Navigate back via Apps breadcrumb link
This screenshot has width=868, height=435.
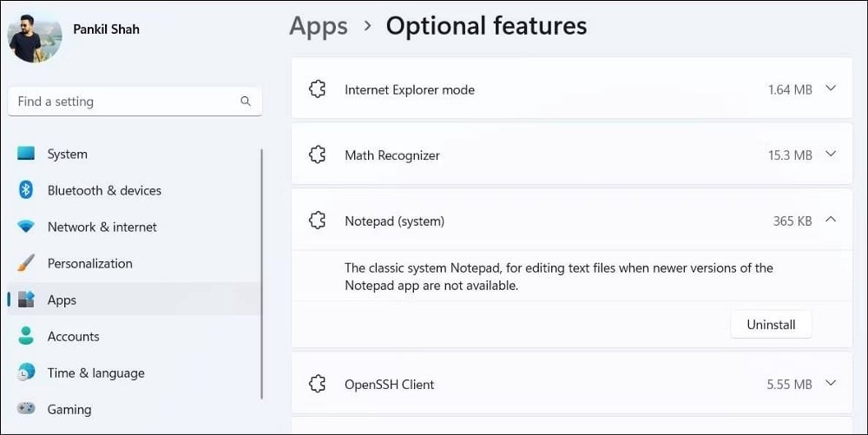pyautogui.click(x=318, y=26)
